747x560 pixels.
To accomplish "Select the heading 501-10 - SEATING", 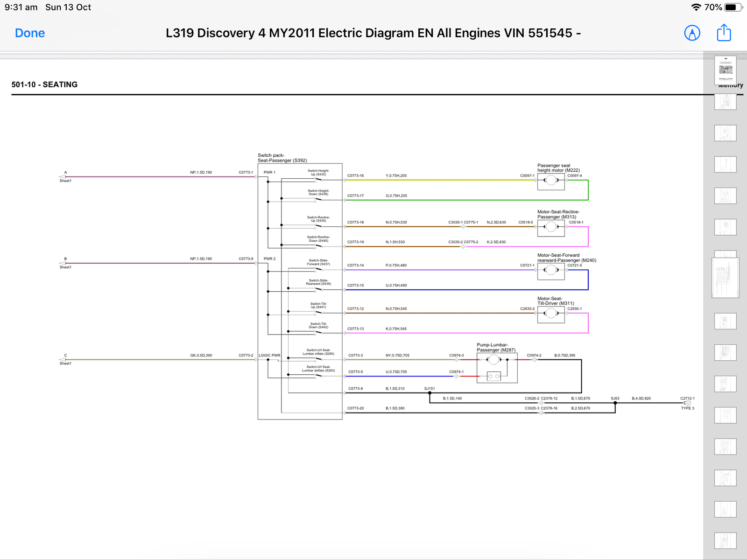I will pos(44,84).
